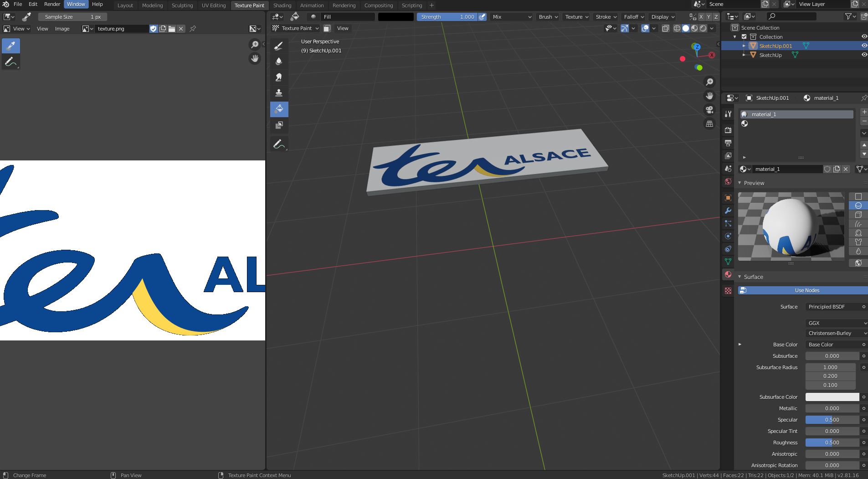Select the Clone stamp tool

[x=279, y=93]
